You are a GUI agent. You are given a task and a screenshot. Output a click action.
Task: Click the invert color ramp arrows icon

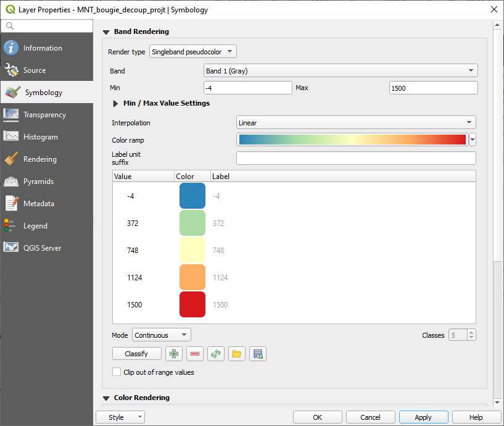click(x=216, y=354)
